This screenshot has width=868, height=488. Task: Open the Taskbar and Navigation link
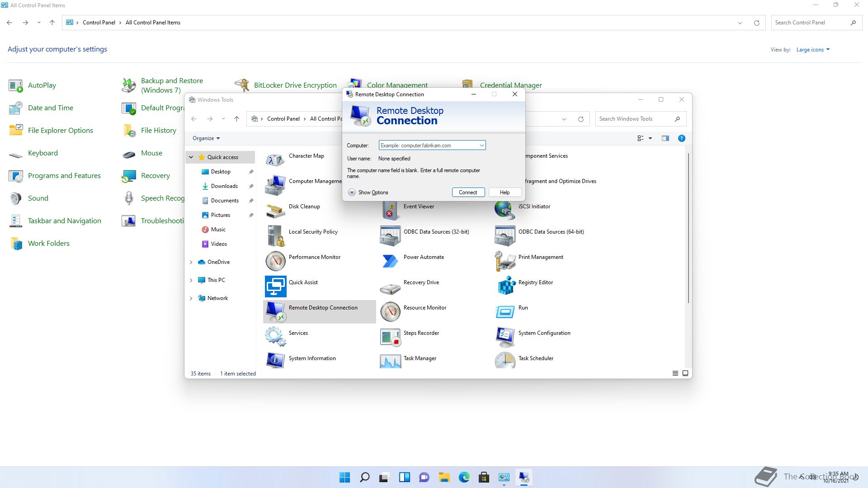point(65,221)
